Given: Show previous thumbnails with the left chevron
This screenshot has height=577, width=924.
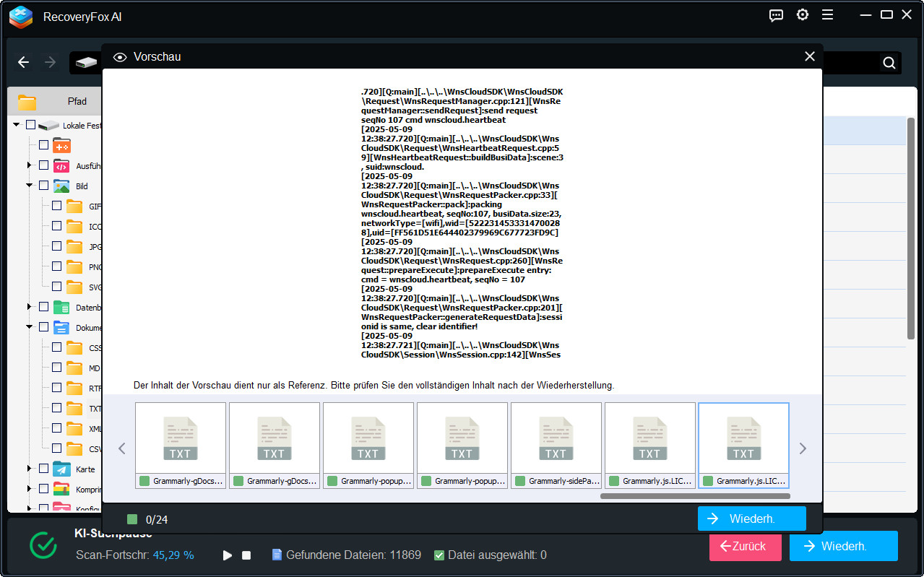Looking at the screenshot, I should point(121,448).
